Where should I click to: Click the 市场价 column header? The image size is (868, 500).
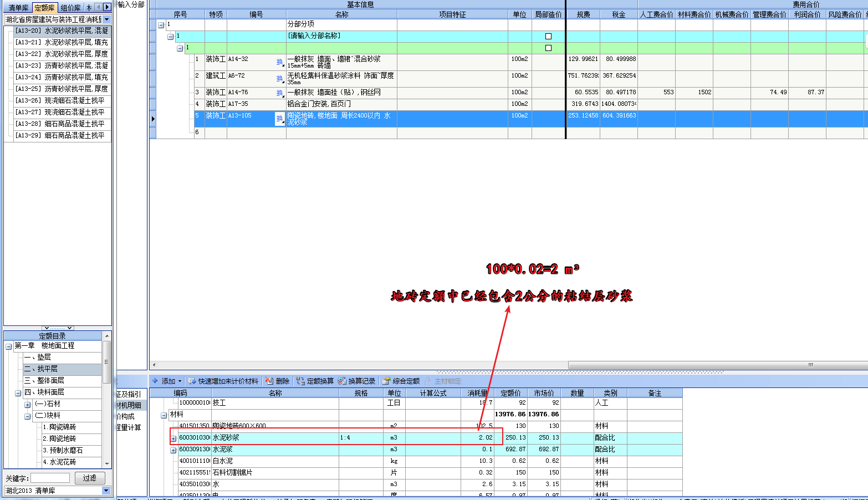click(x=544, y=393)
